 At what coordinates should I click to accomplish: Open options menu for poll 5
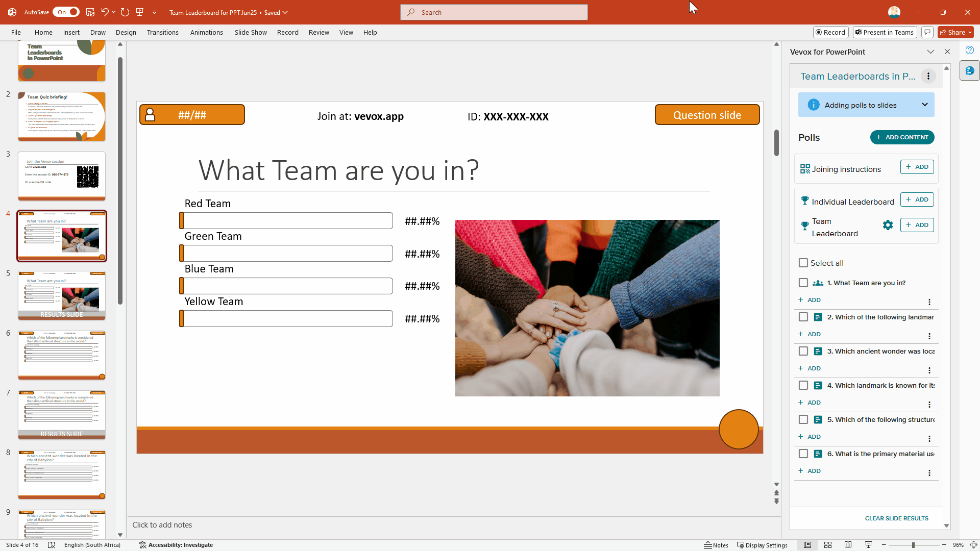[x=929, y=439]
